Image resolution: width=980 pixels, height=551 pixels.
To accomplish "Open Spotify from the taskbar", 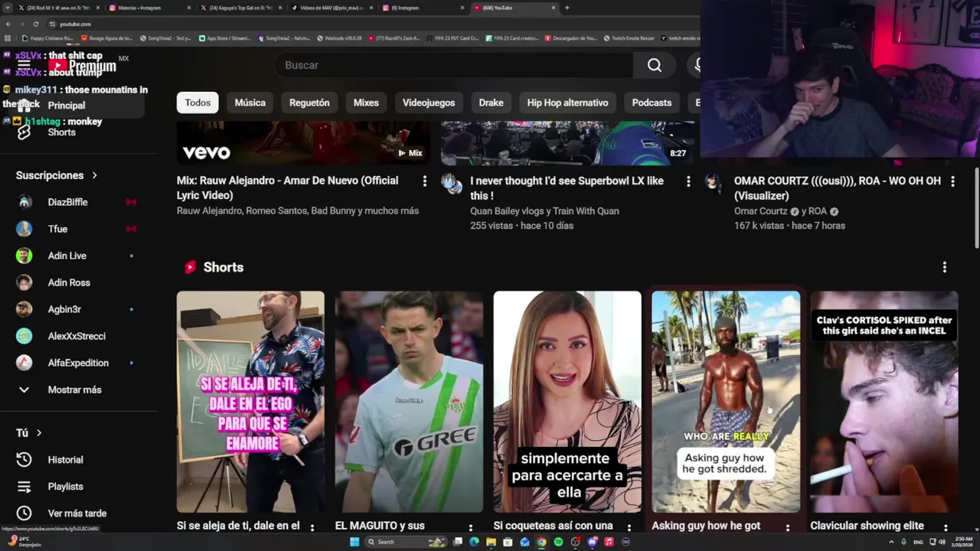I will pyautogui.click(x=558, y=542).
